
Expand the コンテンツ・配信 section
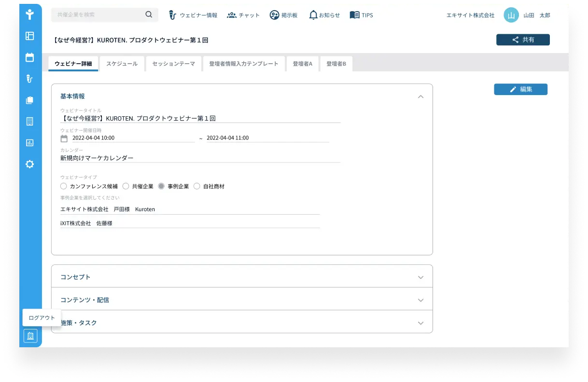pyautogui.click(x=420, y=300)
